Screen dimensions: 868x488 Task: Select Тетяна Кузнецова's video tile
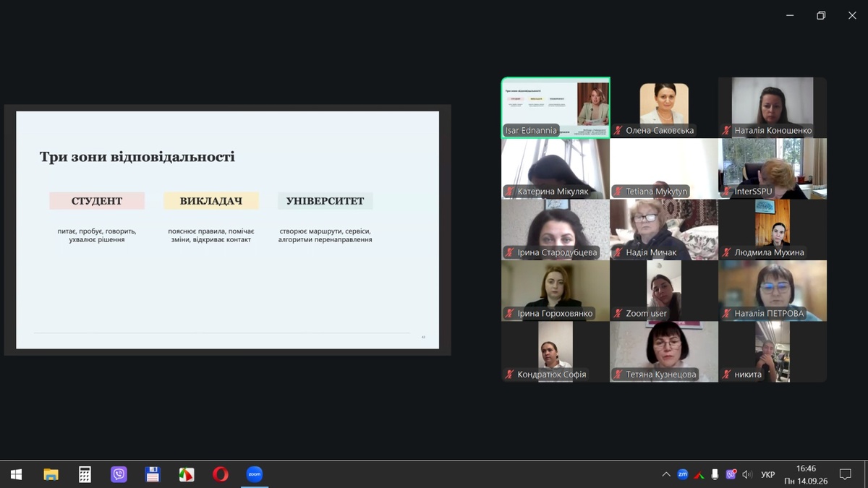click(664, 351)
